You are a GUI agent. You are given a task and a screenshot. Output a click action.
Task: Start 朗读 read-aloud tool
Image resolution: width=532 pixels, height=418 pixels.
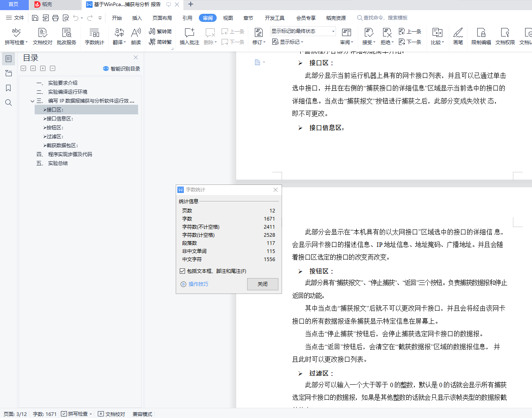pyautogui.click(x=136, y=36)
